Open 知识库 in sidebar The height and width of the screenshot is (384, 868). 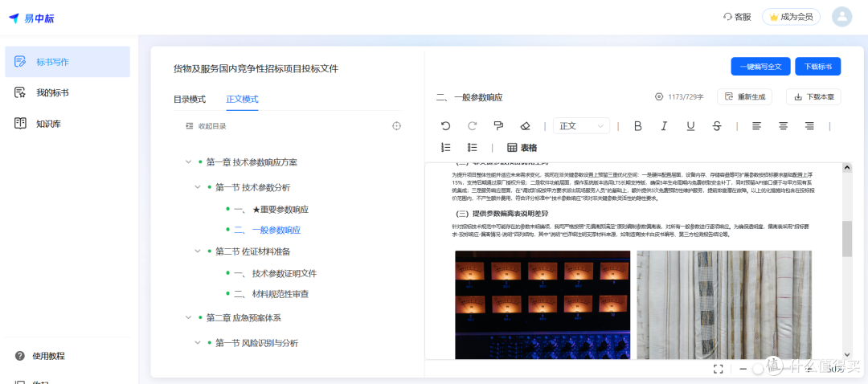[68, 124]
